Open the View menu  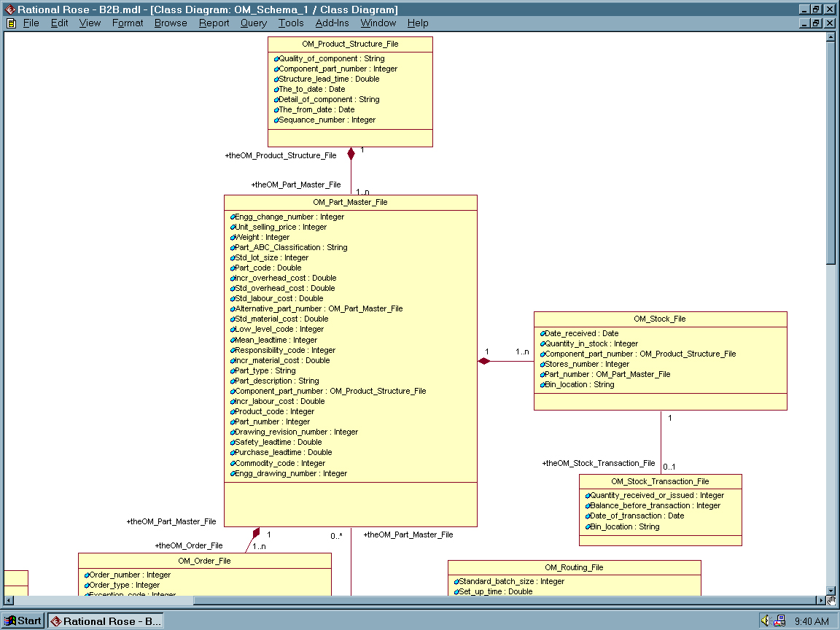pos(90,23)
